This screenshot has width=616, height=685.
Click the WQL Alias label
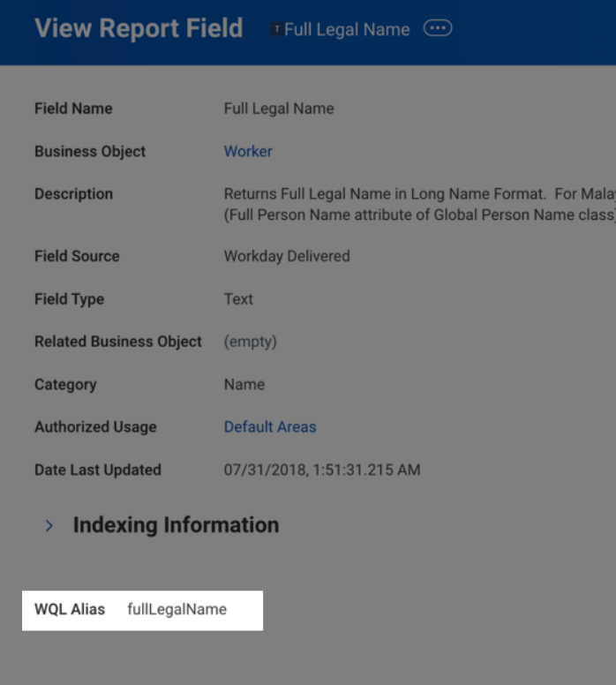point(70,609)
